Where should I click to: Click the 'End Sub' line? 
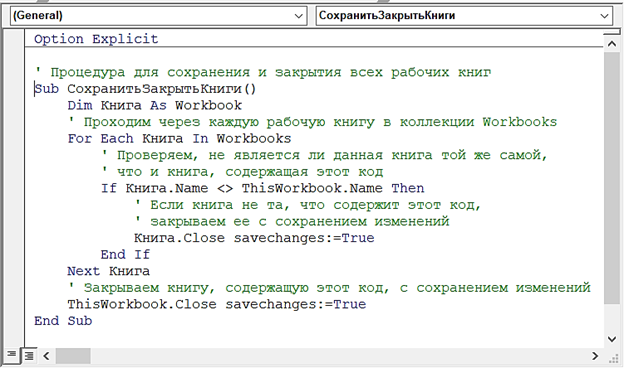(63, 321)
